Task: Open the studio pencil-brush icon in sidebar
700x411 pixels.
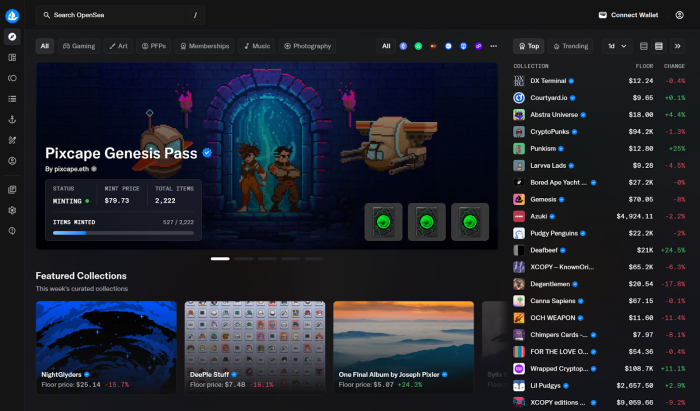Action: pyautogui.click(x=12, y=140)
